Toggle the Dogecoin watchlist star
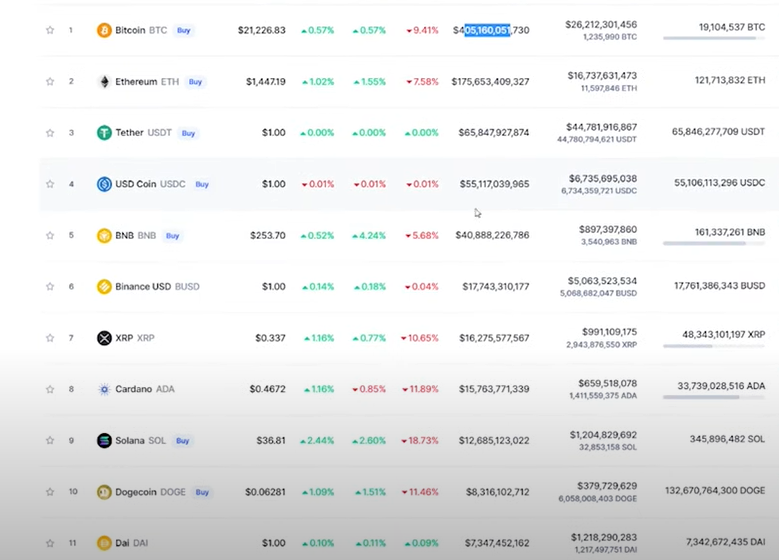 (x=50, y=492)
